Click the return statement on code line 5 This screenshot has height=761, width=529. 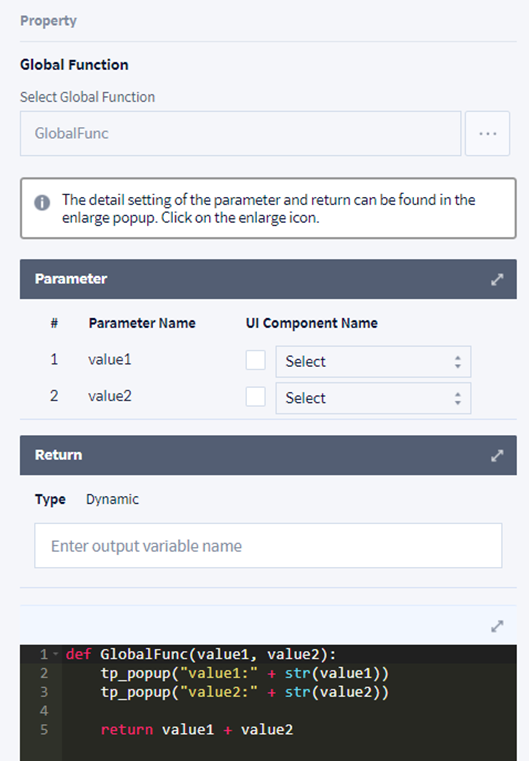197,729
